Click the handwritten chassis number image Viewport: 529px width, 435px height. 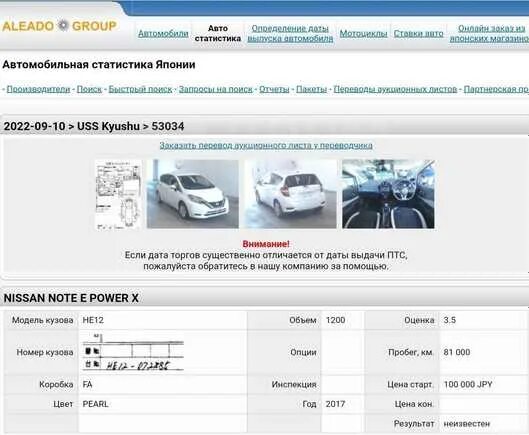coord(134,352)
